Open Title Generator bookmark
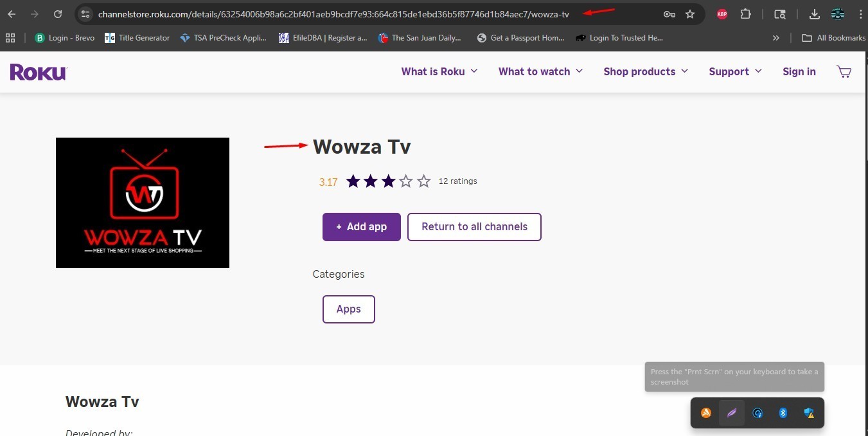This screenshot has height=436, width=868. click(x=137, y=38)
